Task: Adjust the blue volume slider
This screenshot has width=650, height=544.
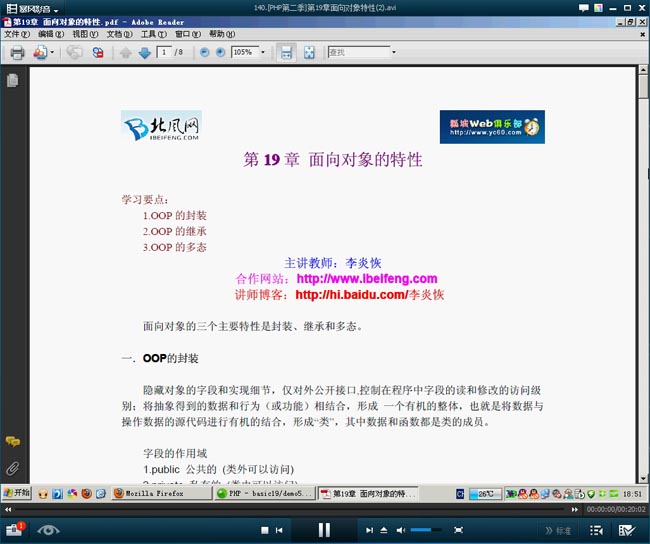Action: pyautogui.click(x=425, y=529)
